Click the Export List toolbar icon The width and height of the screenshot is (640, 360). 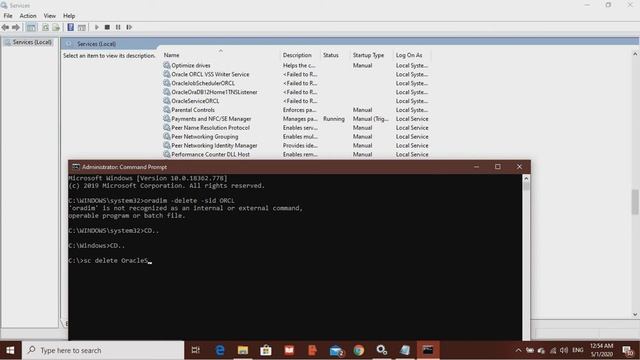coord(56,27)
